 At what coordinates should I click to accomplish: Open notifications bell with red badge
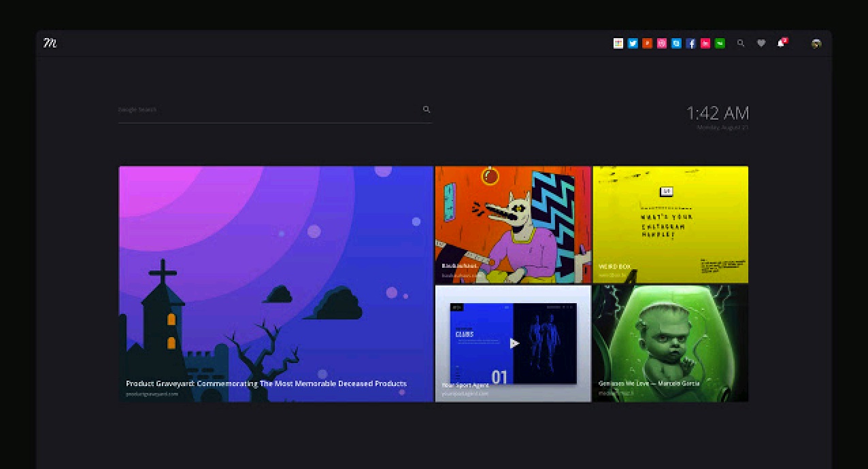click(781, 44)
